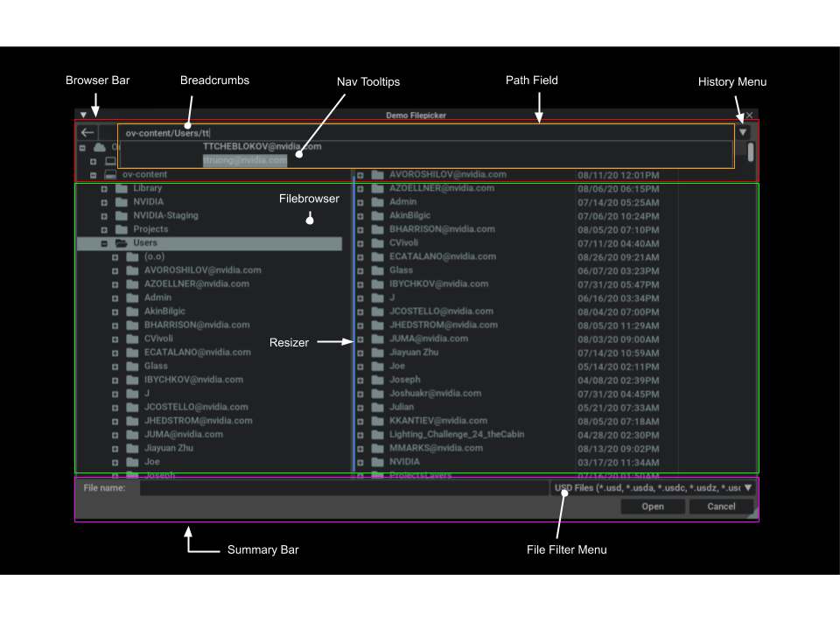The image size is (840, 630).
Task: Select the ttruong@nvidia.com path suggestion
Action: pyautogui.click(x=245, y=161)
